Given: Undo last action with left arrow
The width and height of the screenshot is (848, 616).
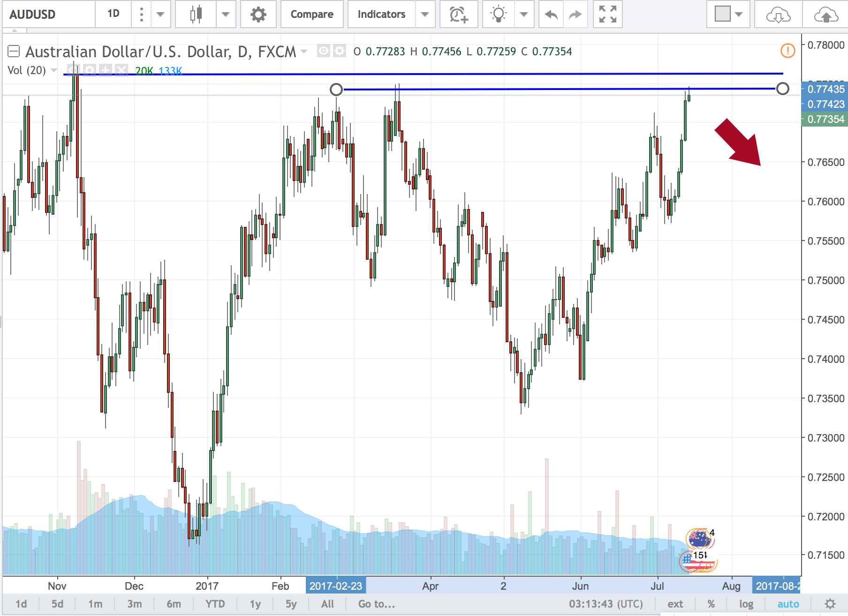Looking at the screenshot, I should [x=551, y=15].
